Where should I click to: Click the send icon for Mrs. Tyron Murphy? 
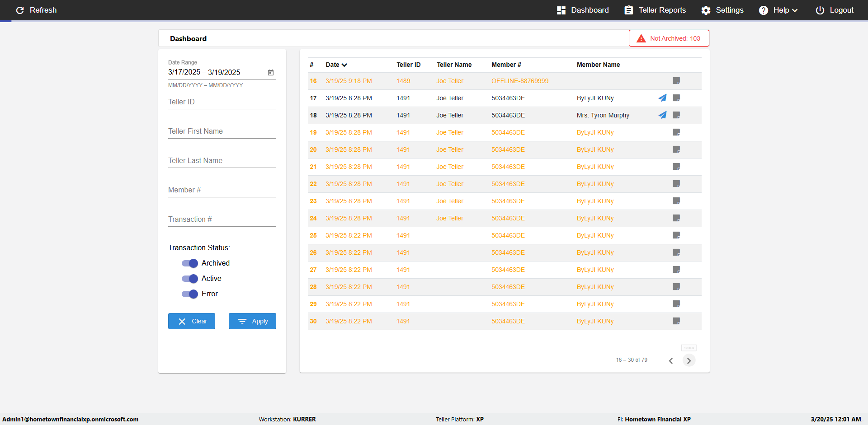click(x=662, y=115)
